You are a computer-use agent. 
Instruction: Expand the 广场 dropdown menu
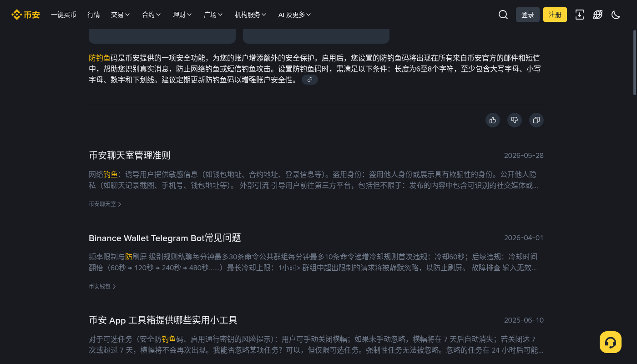pos(213,15)
